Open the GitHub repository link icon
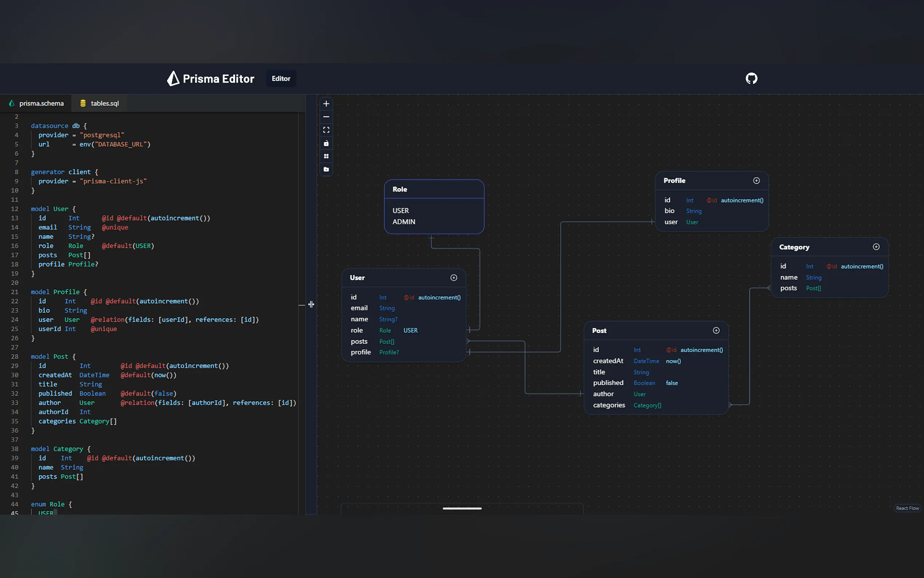This screenshot has width=924, height=578. pos(751,78)
